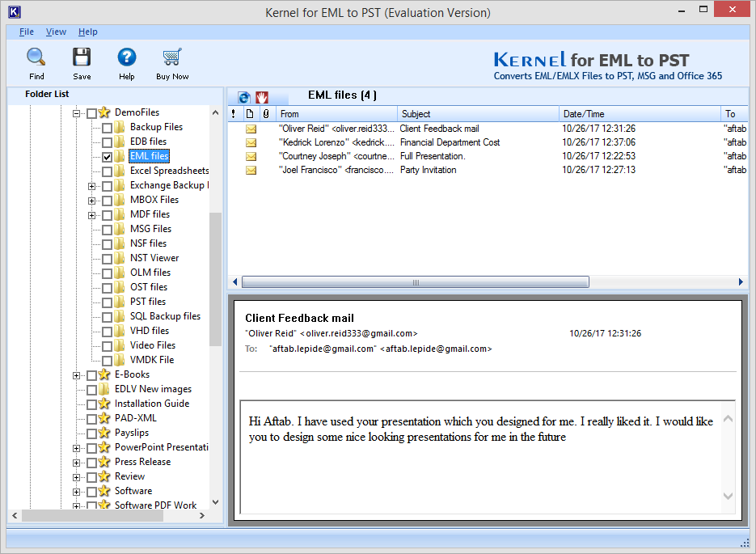Click envelope icon of Oliver Reid email
Image resolution: width=756 pixels, height=554 pixels.
tap(251, 129)
